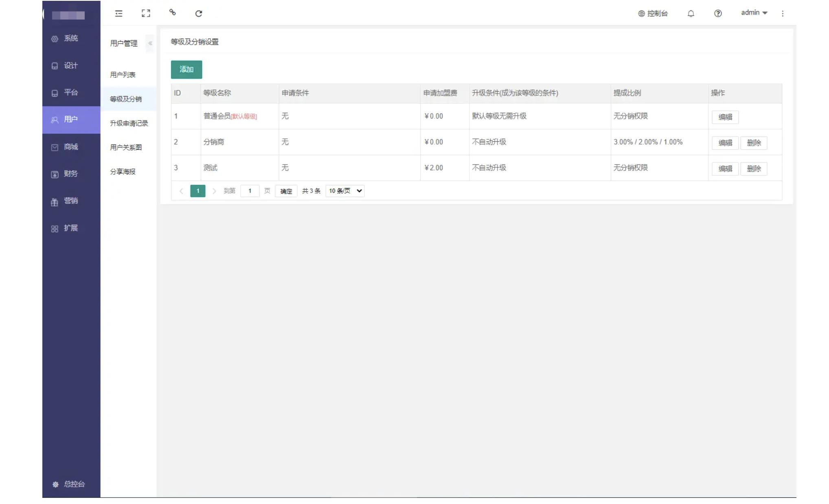Image resolution: width=829 pixels, height=504 pixels.
Task: Select page 1 in pagination
Action: [x=198, y=191]
